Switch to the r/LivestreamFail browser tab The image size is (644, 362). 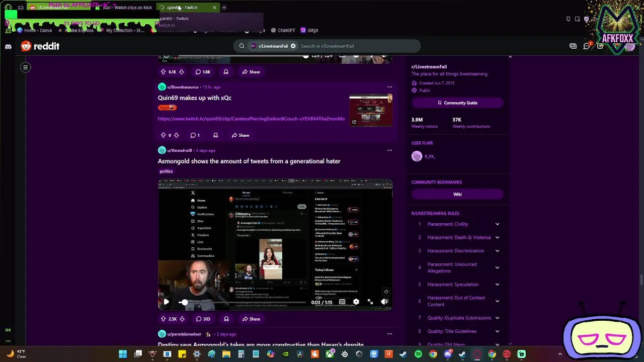coord(59,8)
